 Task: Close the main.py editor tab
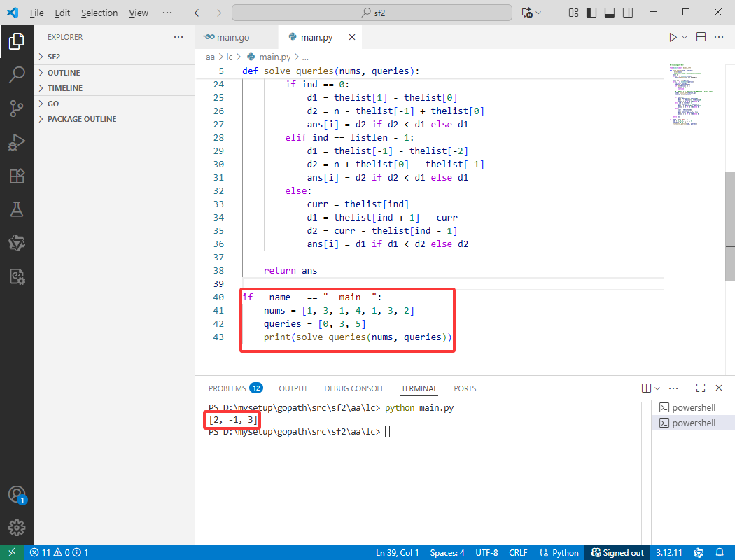coord(352,37)
